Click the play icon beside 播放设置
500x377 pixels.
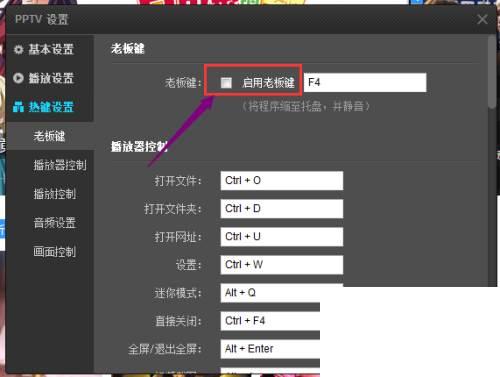18,78
